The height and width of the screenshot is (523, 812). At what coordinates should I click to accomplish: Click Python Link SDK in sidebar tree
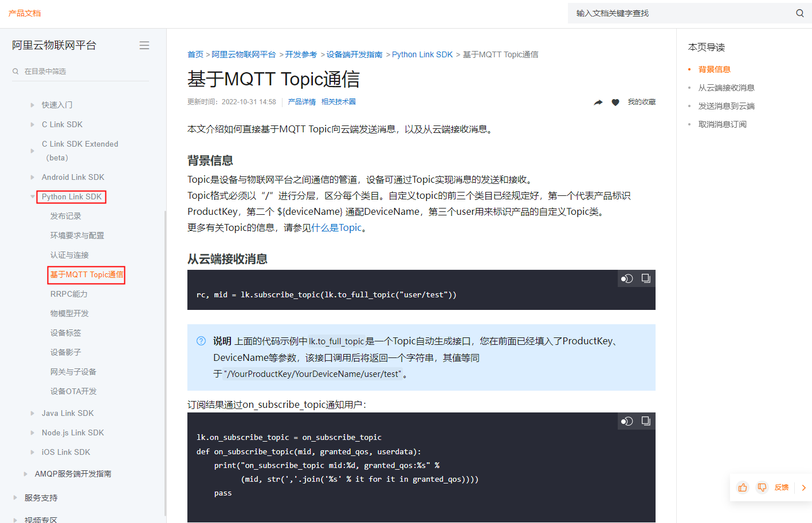[x=72, y=196]
